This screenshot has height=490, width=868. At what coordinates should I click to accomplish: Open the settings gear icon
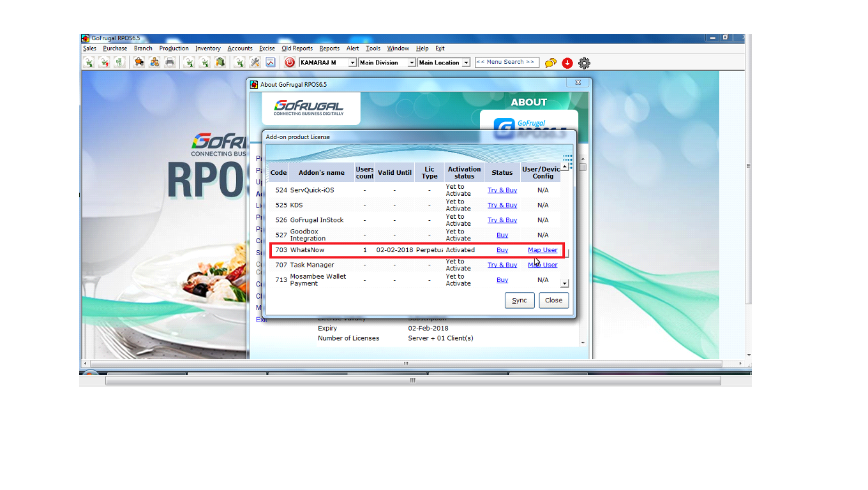pos(584,63)
